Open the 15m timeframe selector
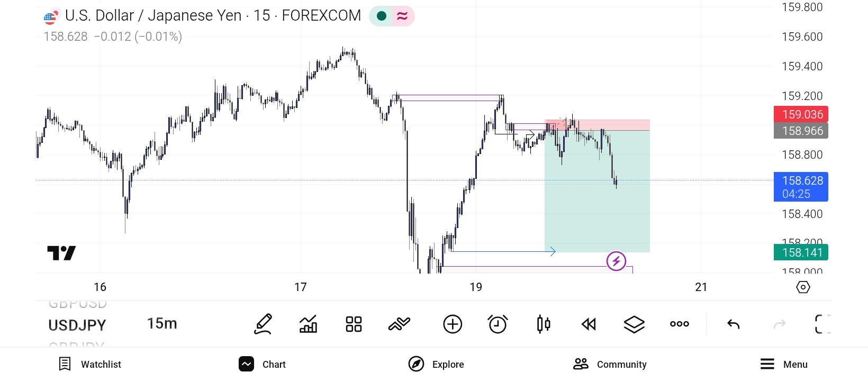 [162, 323]
